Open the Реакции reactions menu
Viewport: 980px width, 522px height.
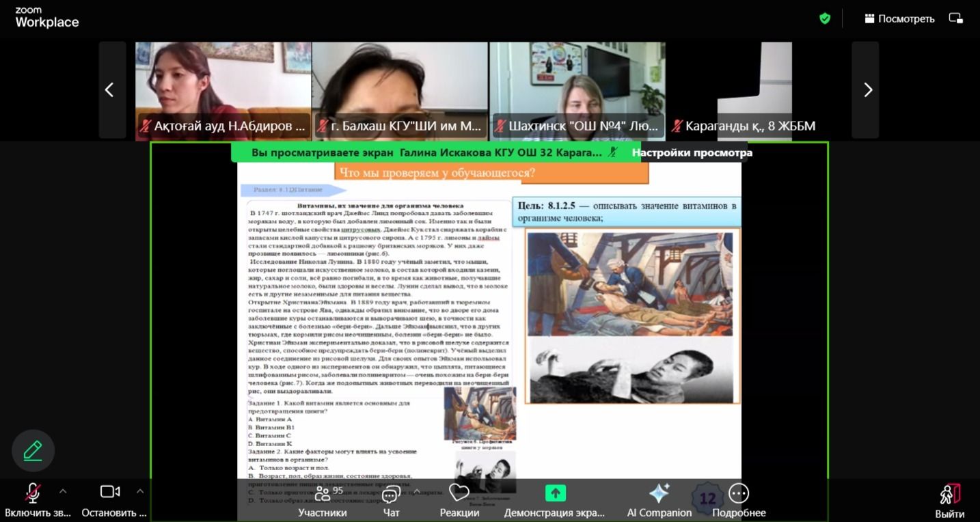pyautogui.click(x=459, y=499)
